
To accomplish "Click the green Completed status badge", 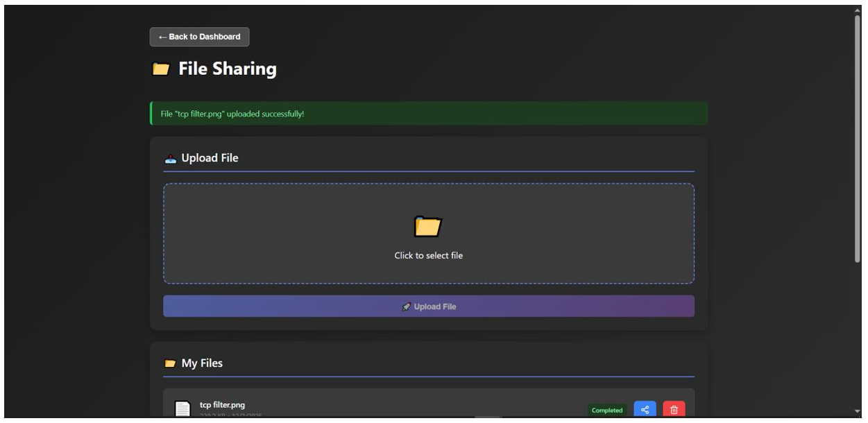I will point(607,411).
